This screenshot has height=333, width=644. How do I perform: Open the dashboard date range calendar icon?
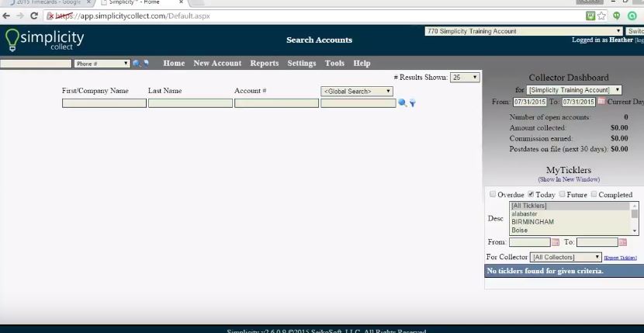tap(601, 101)
